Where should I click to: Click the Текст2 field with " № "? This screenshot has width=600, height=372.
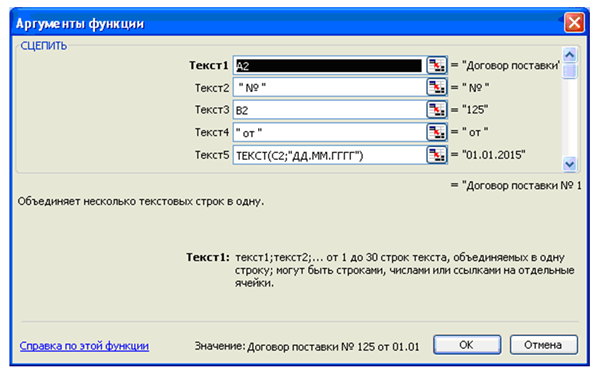pos(329,88)
